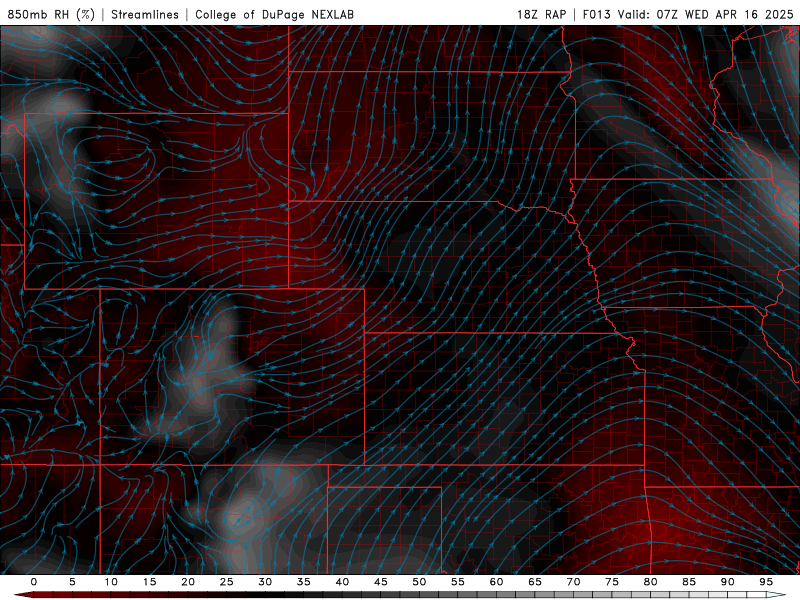This screenshot has width=800, height=600.
Task: Click the 0 value on the color scale
Action: [34, 582]
